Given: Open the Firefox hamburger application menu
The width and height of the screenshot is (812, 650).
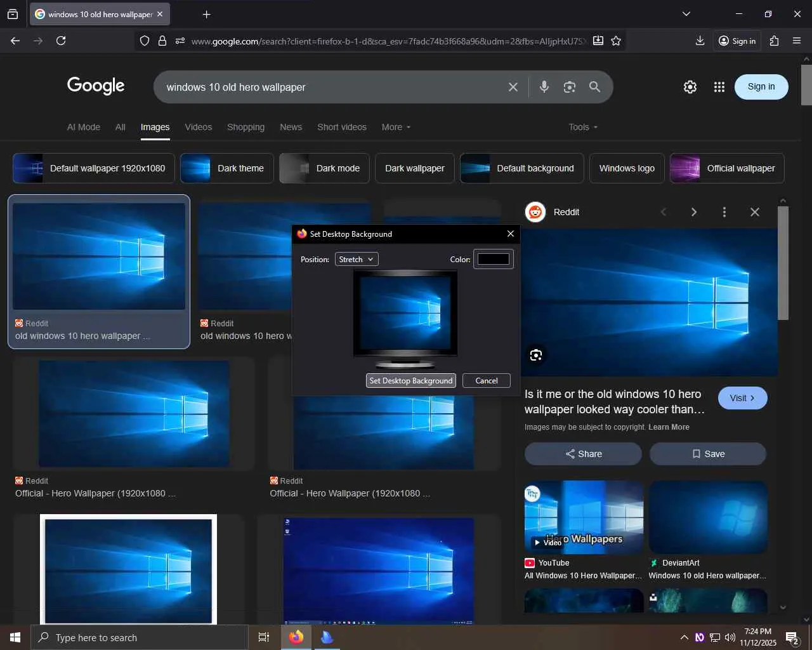Looking at the screenshot, I should point(797,41).
